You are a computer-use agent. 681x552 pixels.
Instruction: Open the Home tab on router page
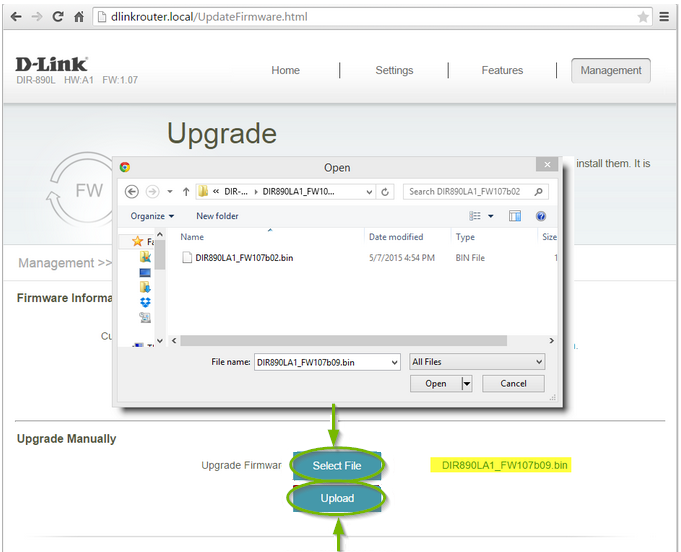[x=285, y=70]
